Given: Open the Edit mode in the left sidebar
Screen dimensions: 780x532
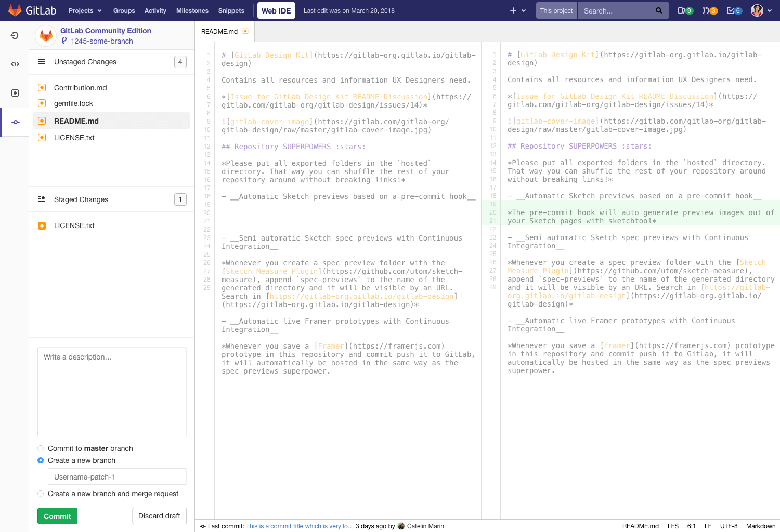Looking at the screenshot, I should tap(15, 63).
